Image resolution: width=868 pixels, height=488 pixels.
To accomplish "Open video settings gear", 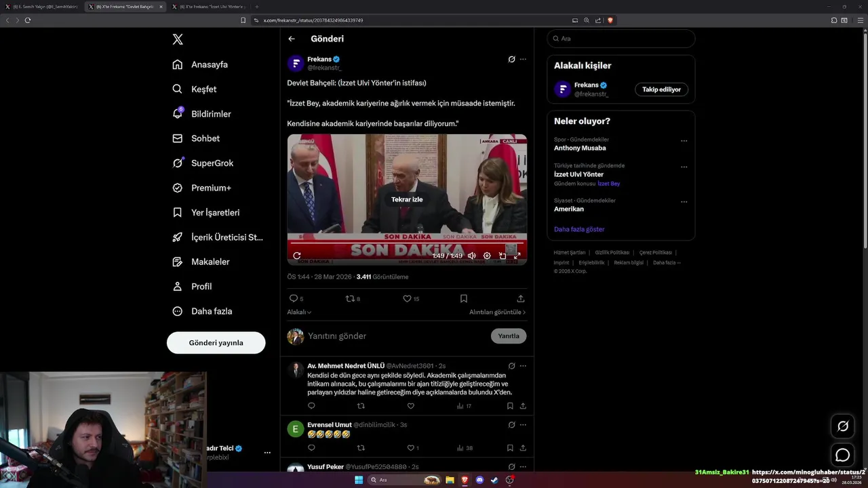I will click(x=487, y=256).
